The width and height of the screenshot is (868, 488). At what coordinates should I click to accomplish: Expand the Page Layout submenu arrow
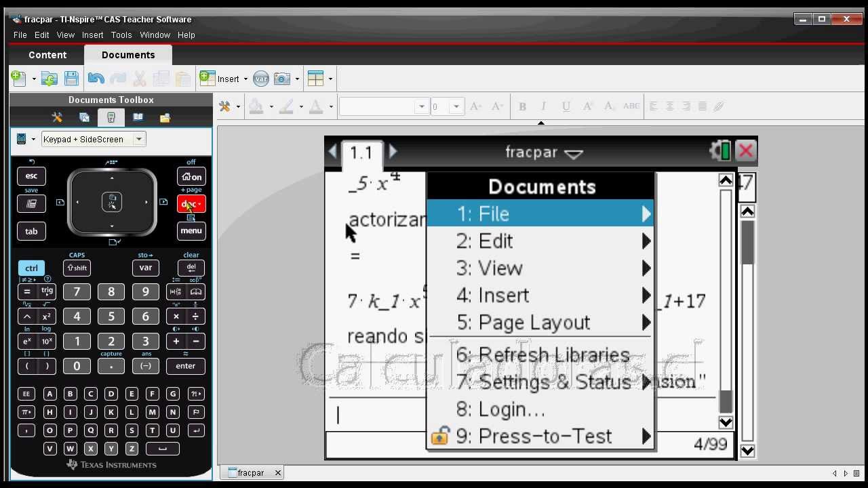coord(646,323)
